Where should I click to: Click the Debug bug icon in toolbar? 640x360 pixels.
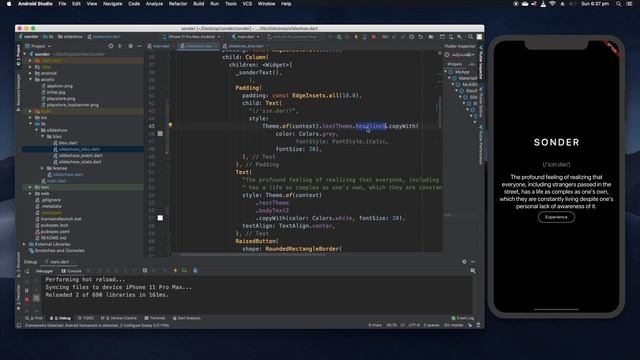[x=339, y=37]
